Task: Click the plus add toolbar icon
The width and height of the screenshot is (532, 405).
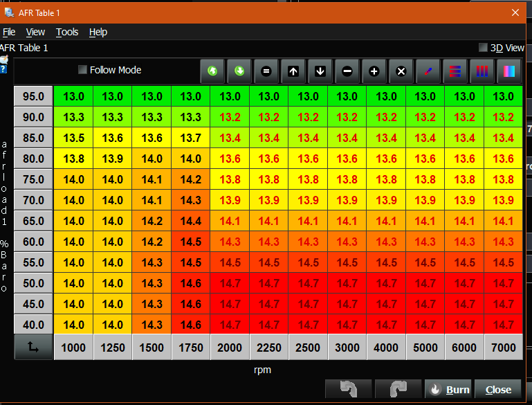Action: coord(374,71)
